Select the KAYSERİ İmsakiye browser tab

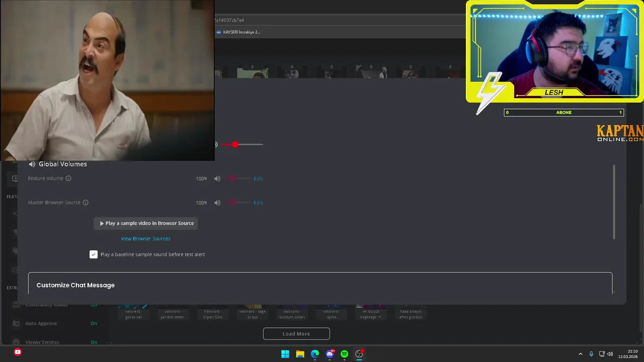pyautogui.click(x=238, y=32)
